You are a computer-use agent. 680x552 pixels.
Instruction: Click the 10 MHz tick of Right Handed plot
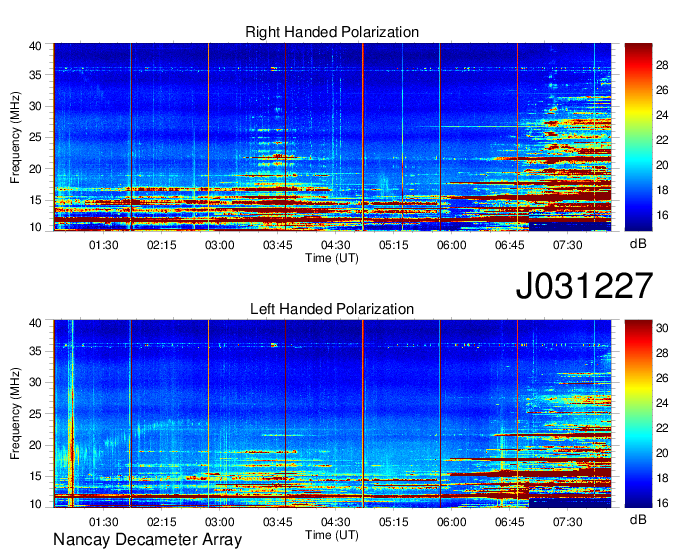[x=36, y=227]
